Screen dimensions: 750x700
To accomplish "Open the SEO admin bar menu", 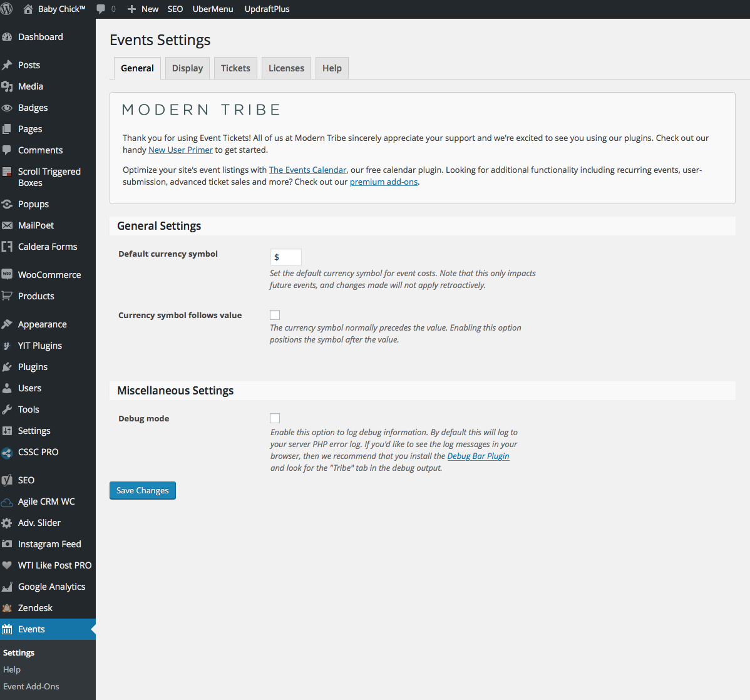I will [x=175, y=9].
